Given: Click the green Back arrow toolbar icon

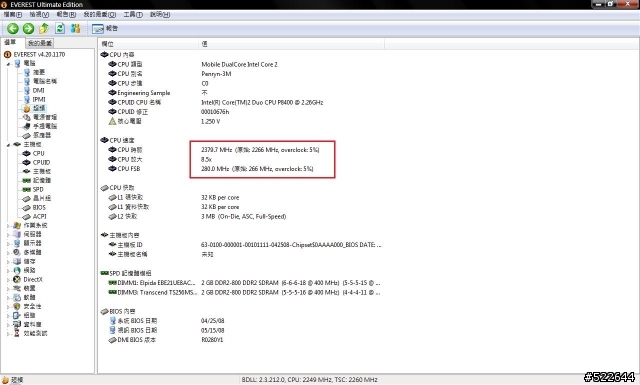Looking at the screenshot, I should coord(13,28).
